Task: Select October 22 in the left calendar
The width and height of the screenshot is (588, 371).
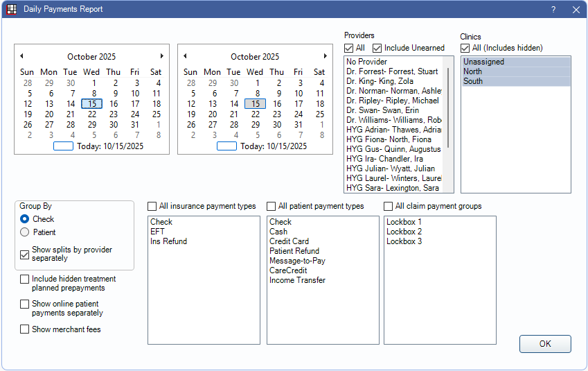Action: pos(91,114)
